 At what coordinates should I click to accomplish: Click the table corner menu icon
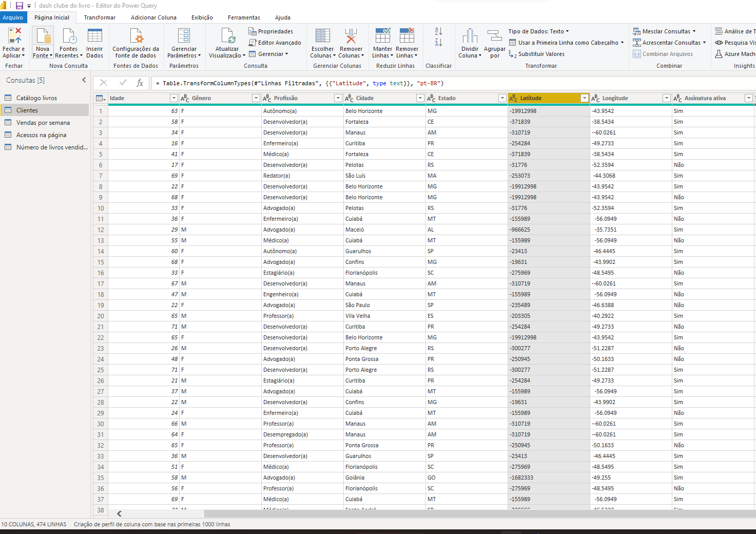101,98
